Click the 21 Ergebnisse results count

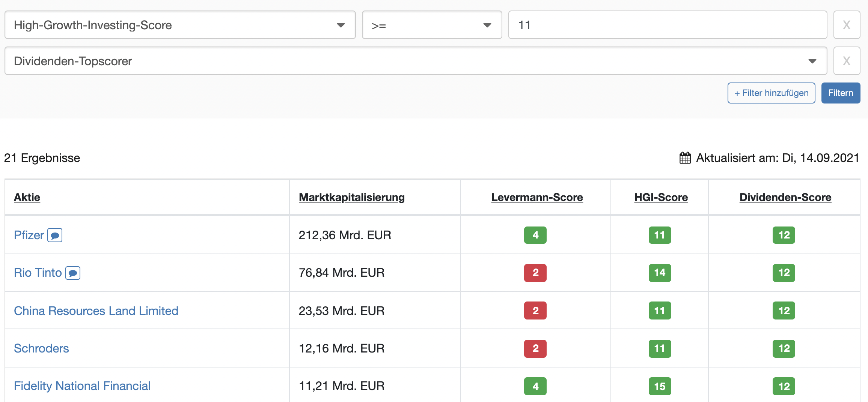pos(42,158)
